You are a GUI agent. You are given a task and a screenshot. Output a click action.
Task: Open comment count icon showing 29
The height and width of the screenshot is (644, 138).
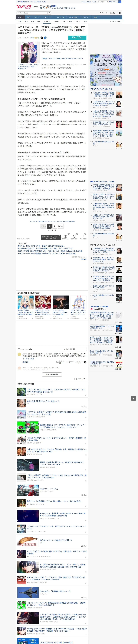(x=32, y=38)
